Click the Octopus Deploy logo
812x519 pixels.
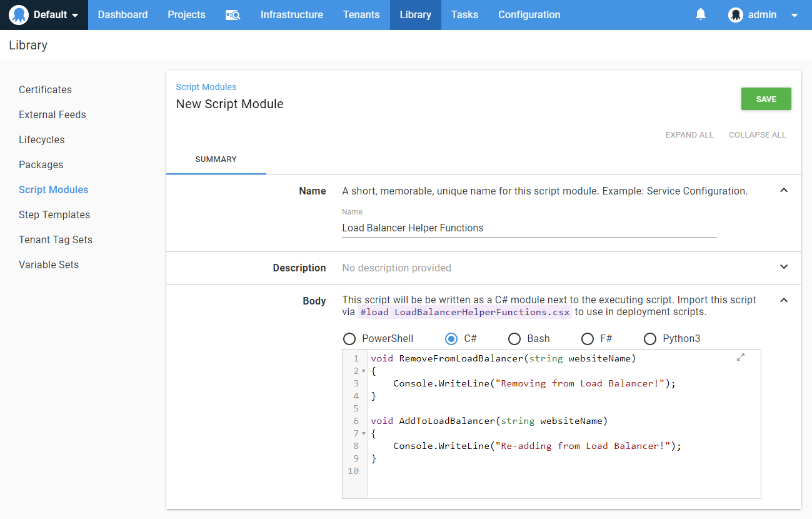pos(18,14)
